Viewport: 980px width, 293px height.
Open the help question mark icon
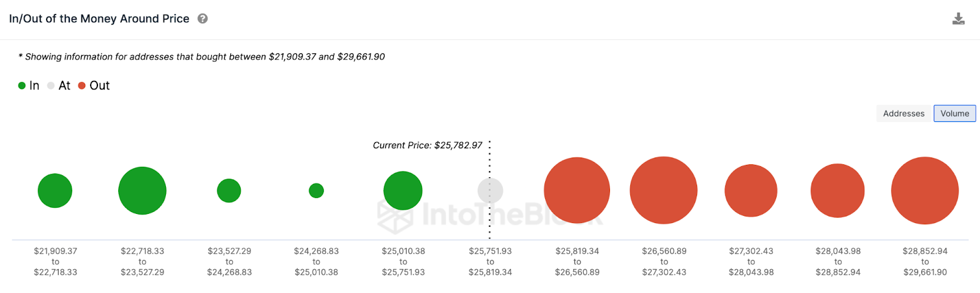(203, 19)
